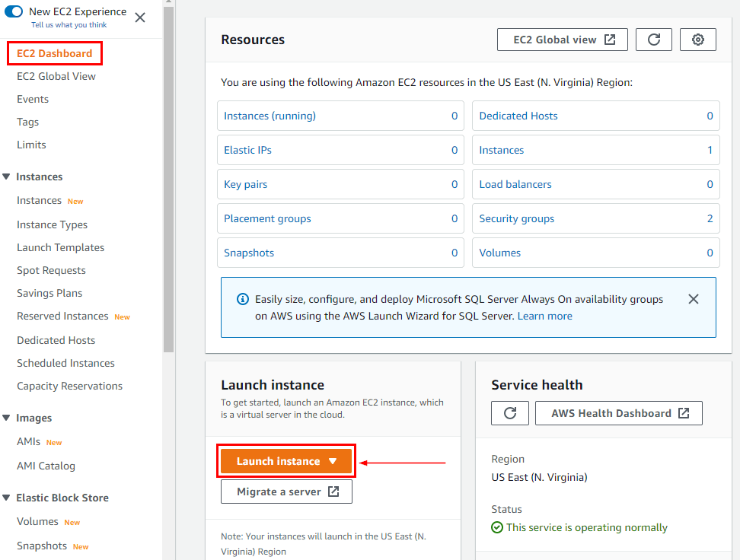Screen dimensions: 740x560
Task: Collapse the Elastic Block Store section
Action: click(6, 497)
